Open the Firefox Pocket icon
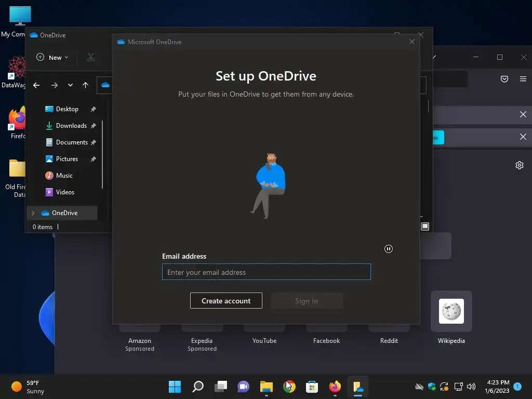Screen dimensions: 532x399 504,79
